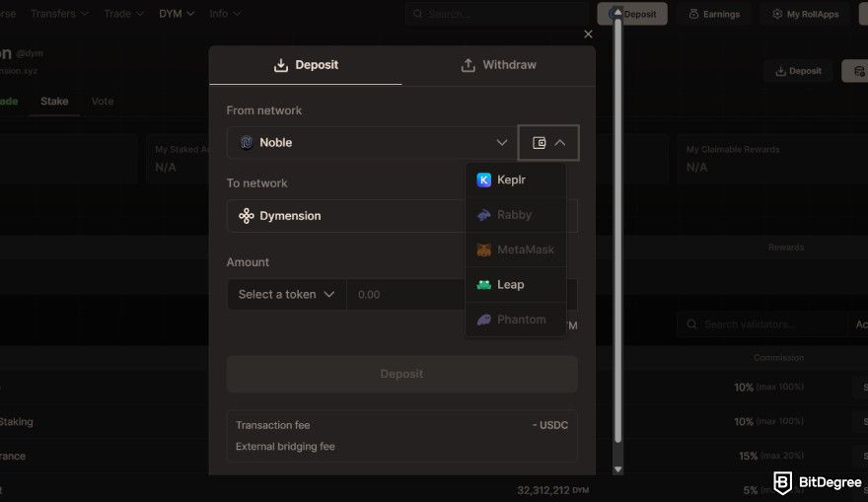This screenshot has height=502, width=868.
Task: Click the Leap frog icon
Action: (484, 284)
